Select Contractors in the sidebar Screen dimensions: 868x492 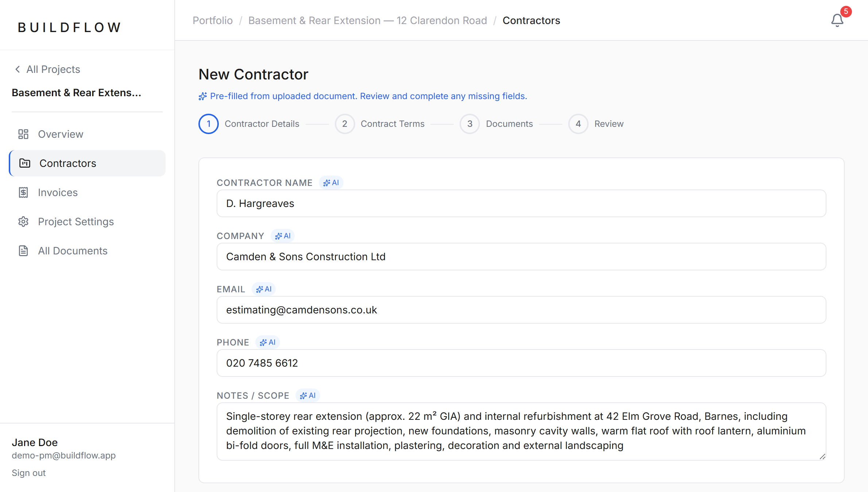pyautogui.click(x=87, y=163)
